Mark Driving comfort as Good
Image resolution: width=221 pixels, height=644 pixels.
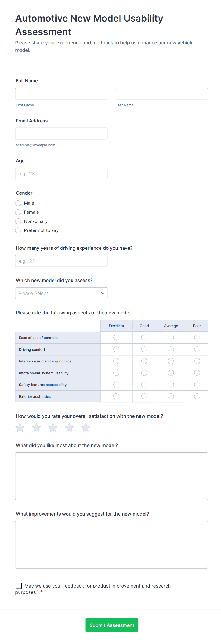144,349
